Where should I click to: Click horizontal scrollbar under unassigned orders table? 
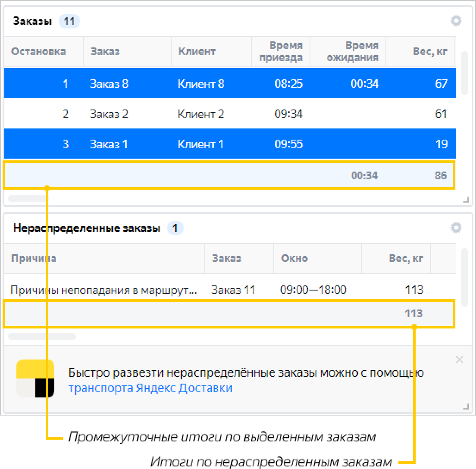point(42,336)
